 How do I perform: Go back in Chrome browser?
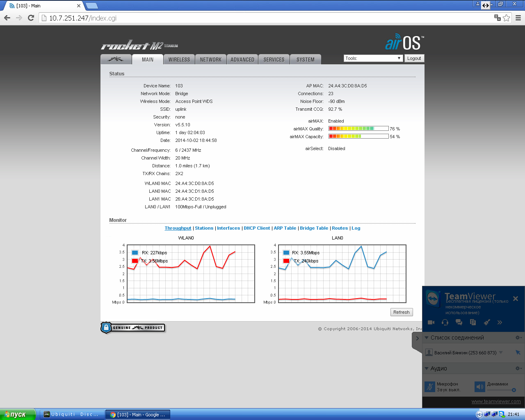pos(7,18)
